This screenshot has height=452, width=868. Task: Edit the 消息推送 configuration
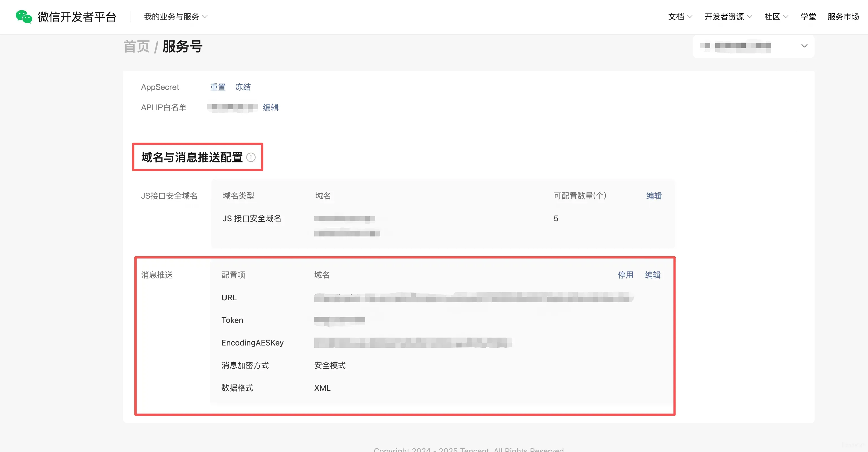click(652, 275)
